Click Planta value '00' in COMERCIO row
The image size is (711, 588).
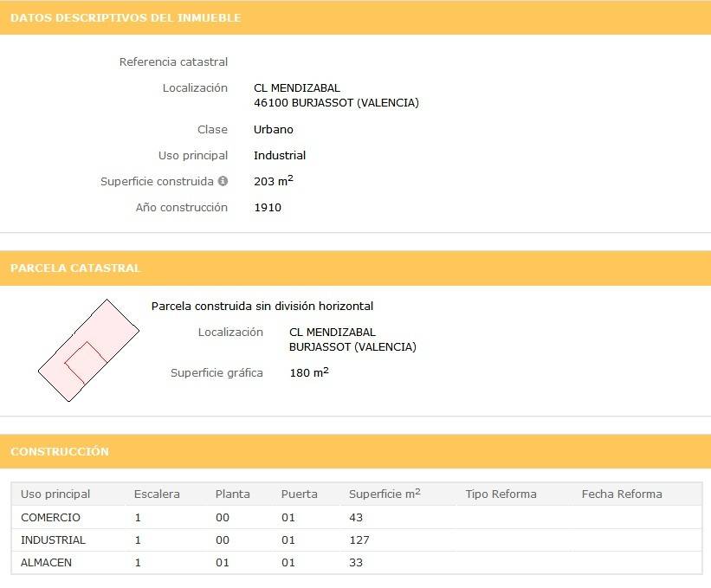click(x=223, y=518)
